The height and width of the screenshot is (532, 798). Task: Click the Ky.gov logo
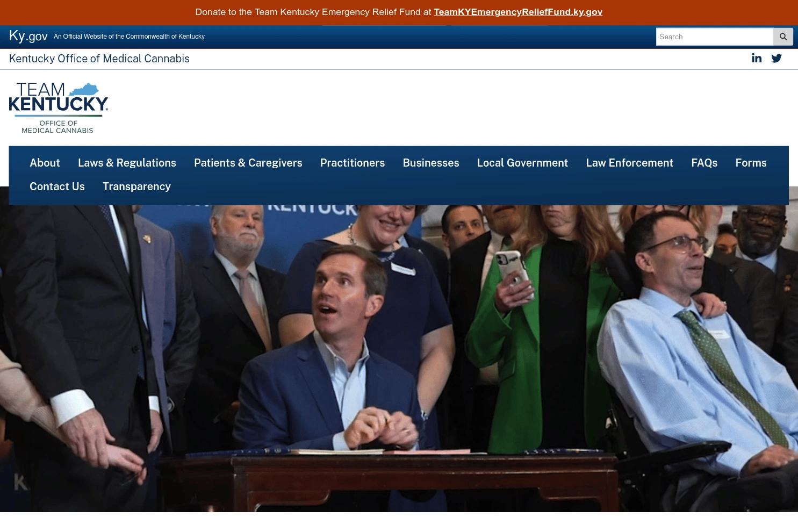(x=28, y=36)
